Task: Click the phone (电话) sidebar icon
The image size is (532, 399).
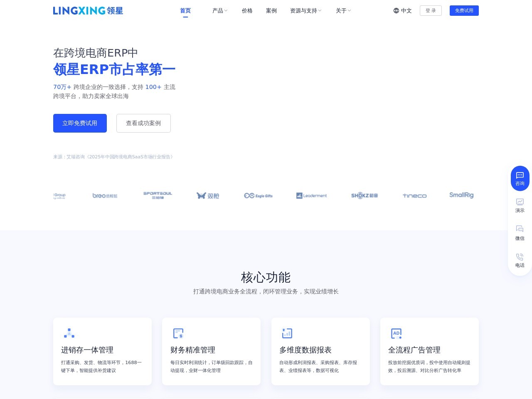Action: coord(520,257)
